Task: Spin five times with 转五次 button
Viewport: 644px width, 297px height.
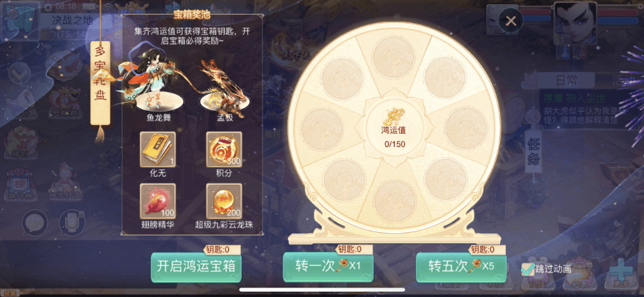Action: 461,267
